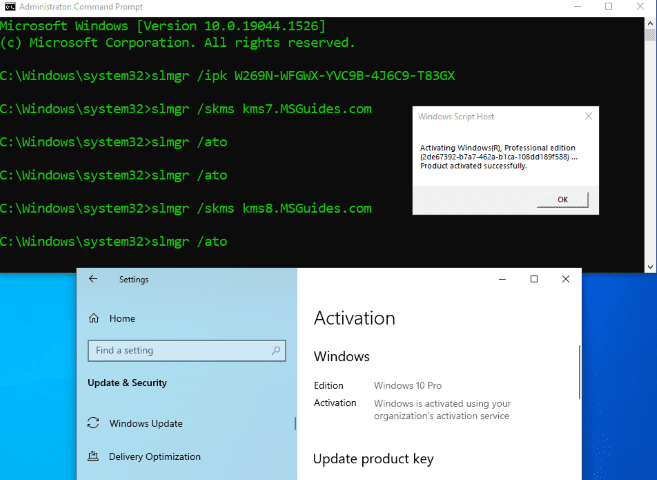Minimize the Command Prompt window
The width and height of the screenshot is (657, 480).
point(577,7)
